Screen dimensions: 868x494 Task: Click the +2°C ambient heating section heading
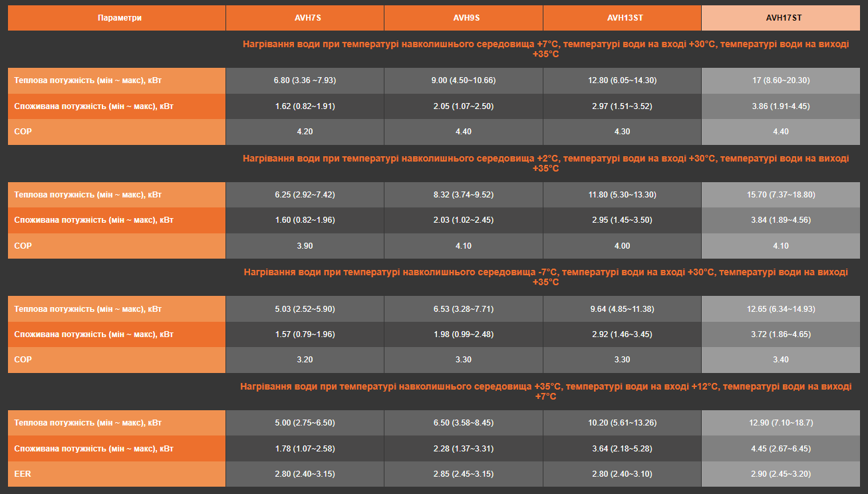545,164
